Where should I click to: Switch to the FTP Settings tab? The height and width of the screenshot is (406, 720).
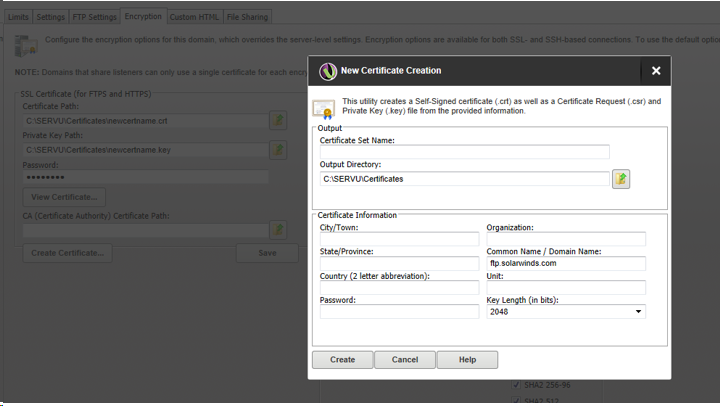(x=95, y=17)
